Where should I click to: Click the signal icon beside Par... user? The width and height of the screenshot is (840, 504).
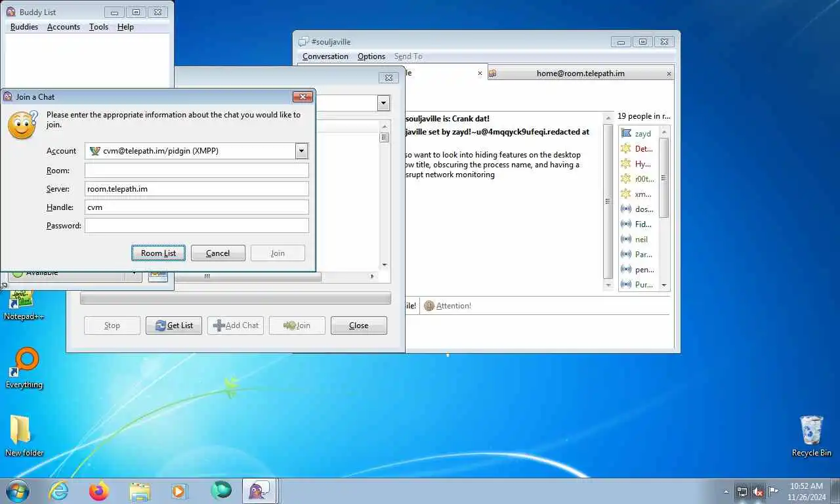[626, 254]
